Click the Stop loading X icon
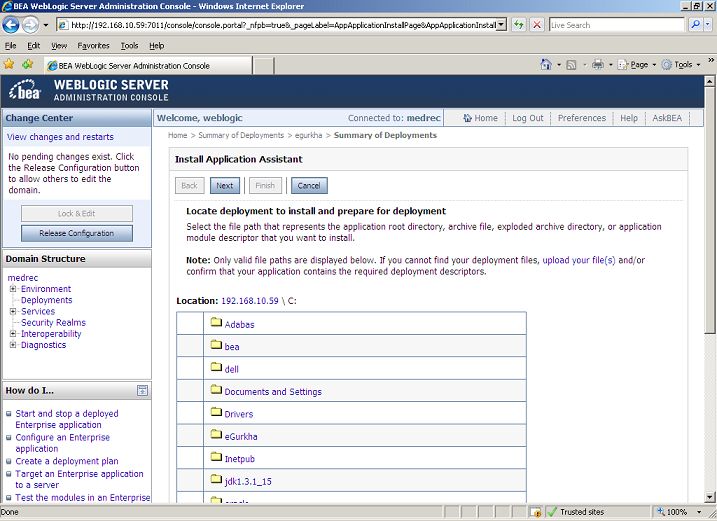Screen dimensions: 717x521 [537, 25]
